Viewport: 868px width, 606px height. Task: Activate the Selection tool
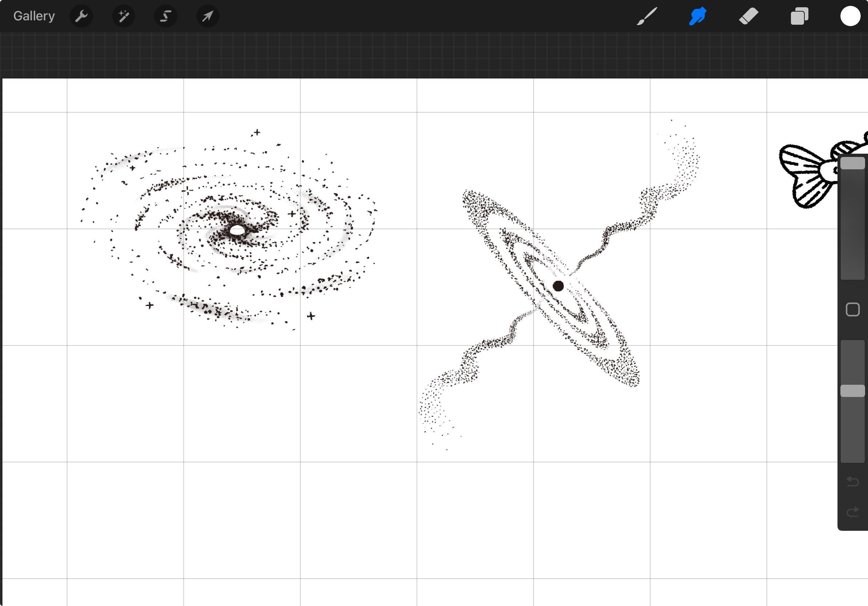(x=166, y=16)
